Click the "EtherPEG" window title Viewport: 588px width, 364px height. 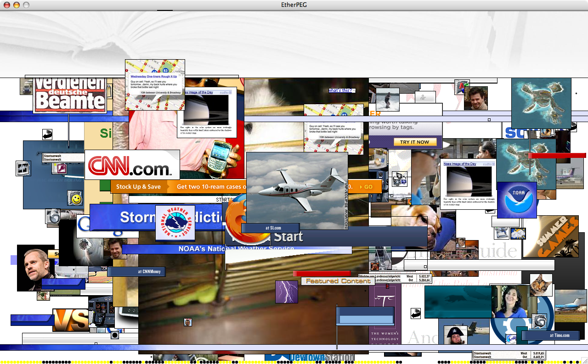pyautogui.click(x=294, y=5)
